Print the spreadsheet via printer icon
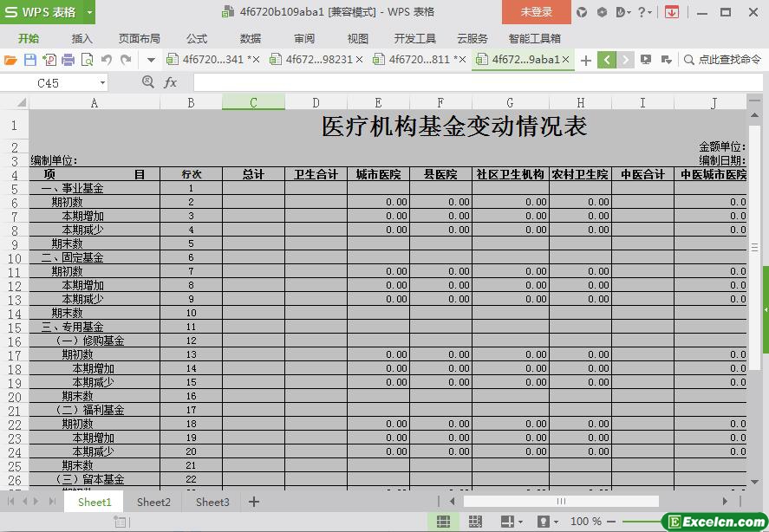 point(68,60)
